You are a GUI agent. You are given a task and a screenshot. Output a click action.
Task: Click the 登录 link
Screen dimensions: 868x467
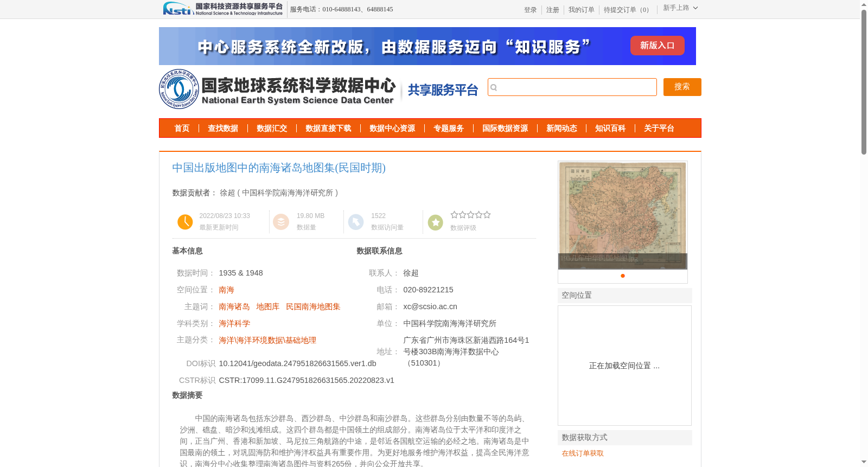coord(530,10)
